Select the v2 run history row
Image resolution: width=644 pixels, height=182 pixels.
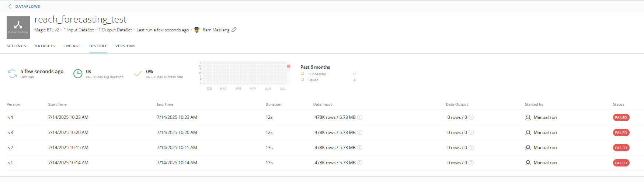pos(322,148)
